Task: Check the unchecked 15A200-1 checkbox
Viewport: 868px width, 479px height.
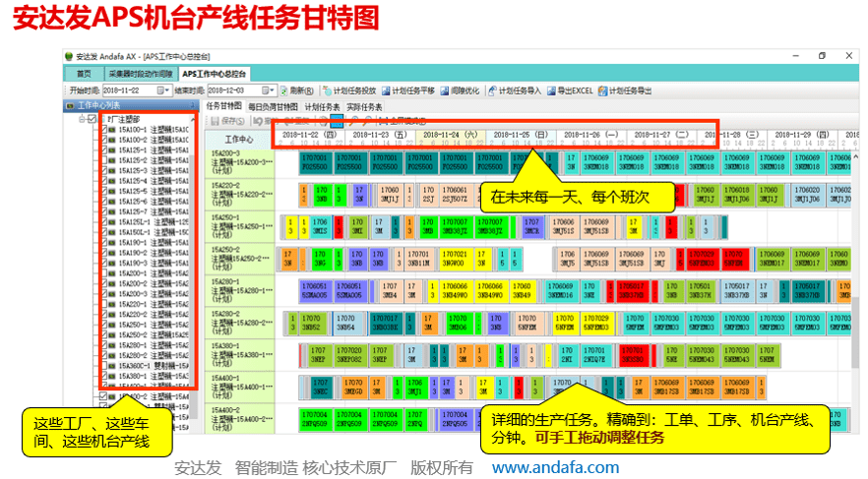Action: pyautogui.click(x=103, y=273)
